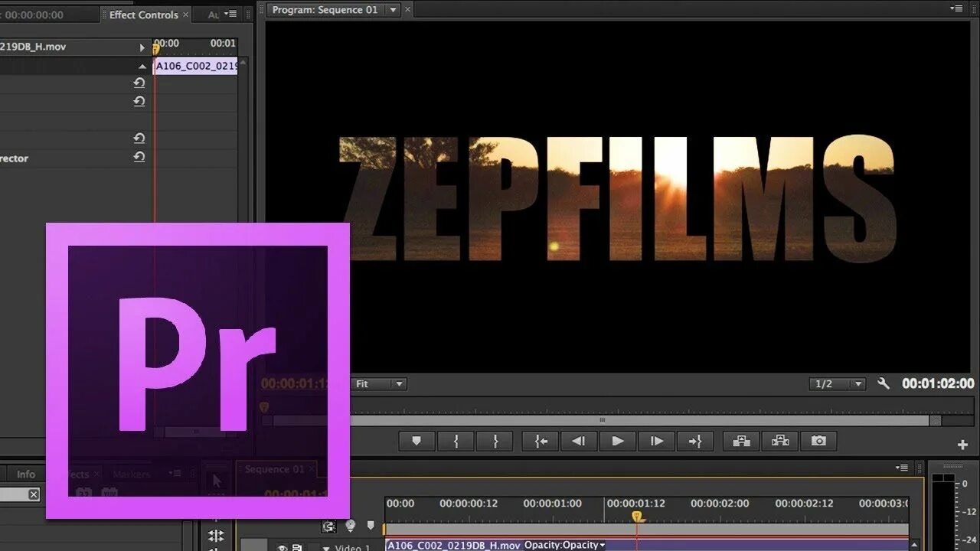Open the Fit zoom level dropdown
The height and width of the screenshot is (551, 980).
coord(379,383)
